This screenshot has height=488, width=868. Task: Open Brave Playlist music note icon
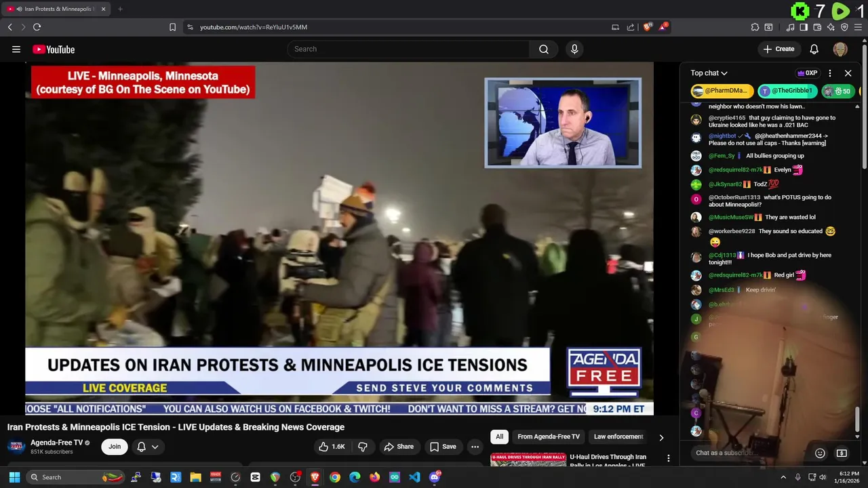(790, 27)
